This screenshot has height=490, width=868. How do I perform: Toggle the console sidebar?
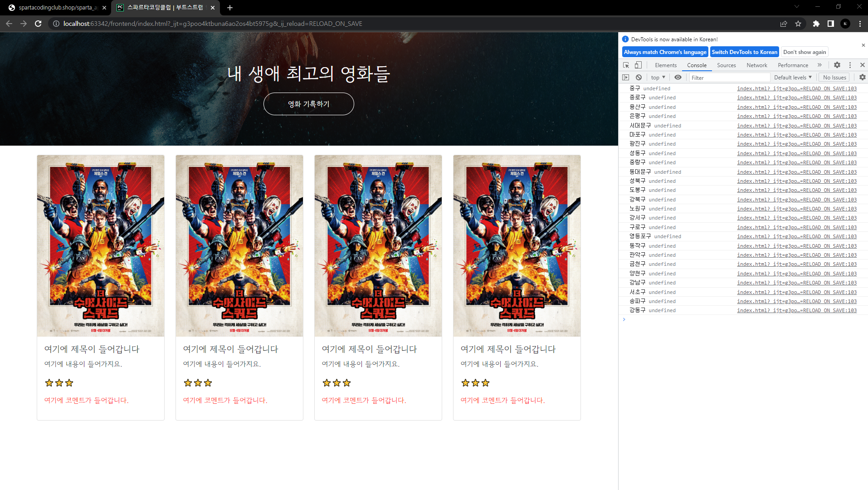point(626,78)
